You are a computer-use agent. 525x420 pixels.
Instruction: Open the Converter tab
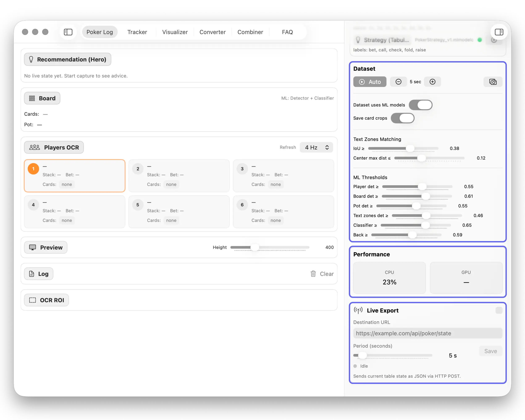212,32
